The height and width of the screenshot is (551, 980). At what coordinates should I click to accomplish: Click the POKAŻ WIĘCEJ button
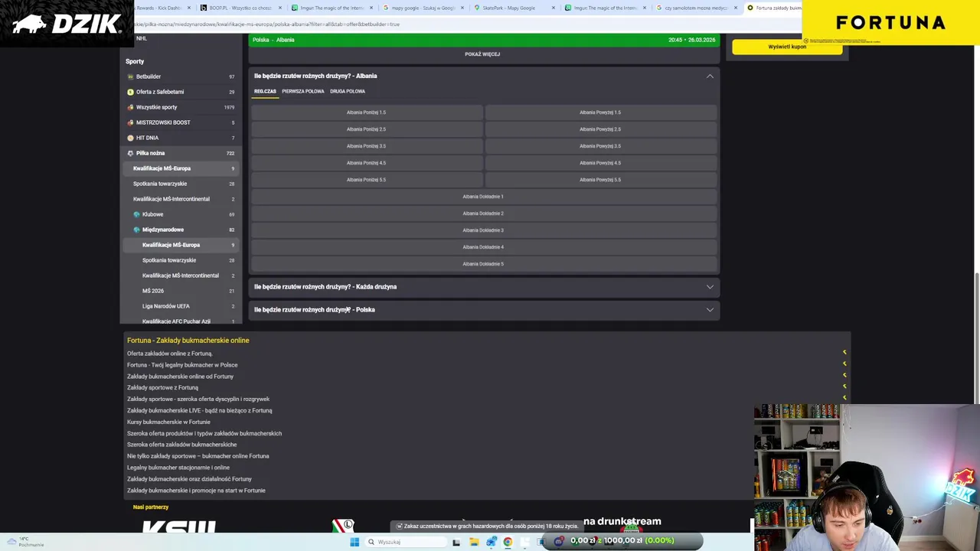tap(482, 54)
